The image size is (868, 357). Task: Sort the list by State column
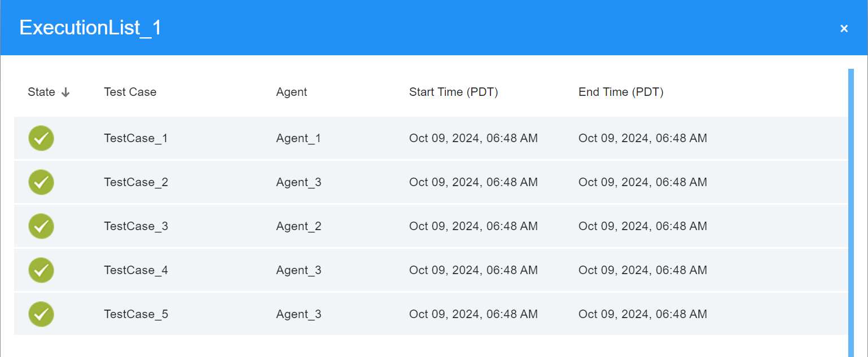point(42,92)
